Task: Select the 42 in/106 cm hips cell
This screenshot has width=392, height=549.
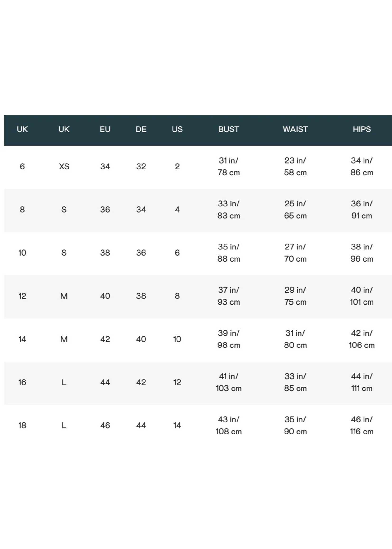Action: (x=362, y=339)
